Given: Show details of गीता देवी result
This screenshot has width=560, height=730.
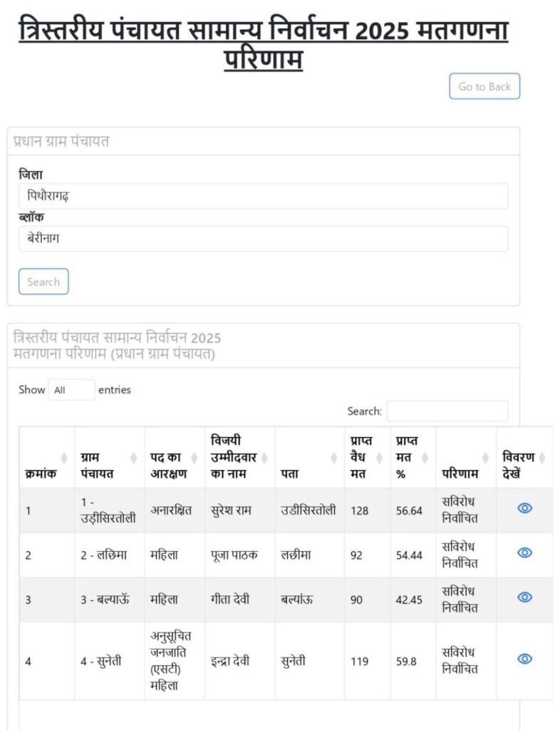Looking at the screenshot, I should [x=524, y=597].
